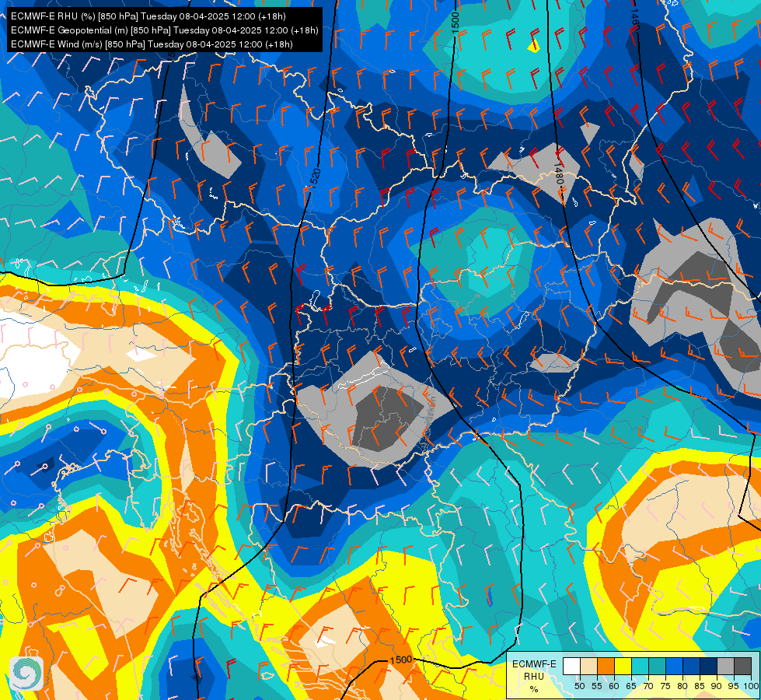Click the % unit label in legend
This screenshot has height=700, width=761.
tap(534, 689)
